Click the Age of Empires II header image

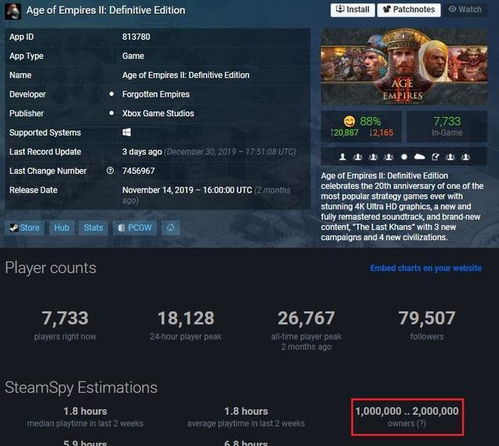[404, 67]
